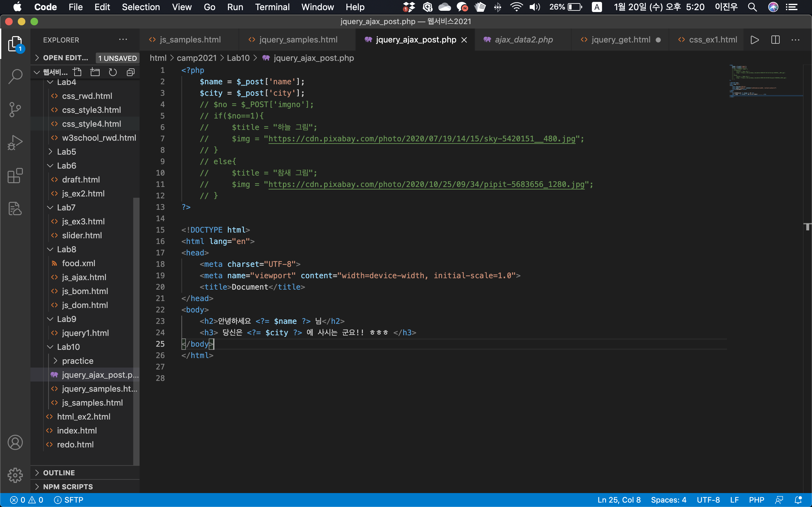The width and height of the screenshot is (812, 507).
Task: Split the editor right
Action: pos(776,40)
